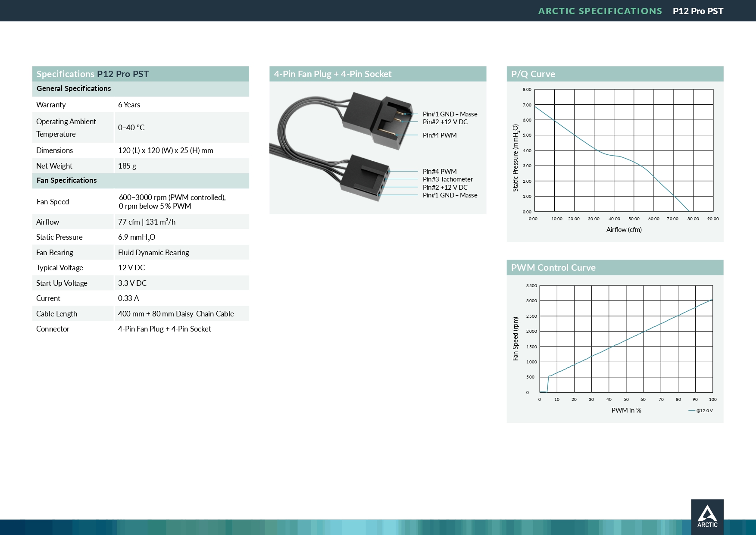Click the '0 rpm below 5 % PWM' text
Image resolution: width=756 pixels, height=535 pixels.
coord(155,206)
